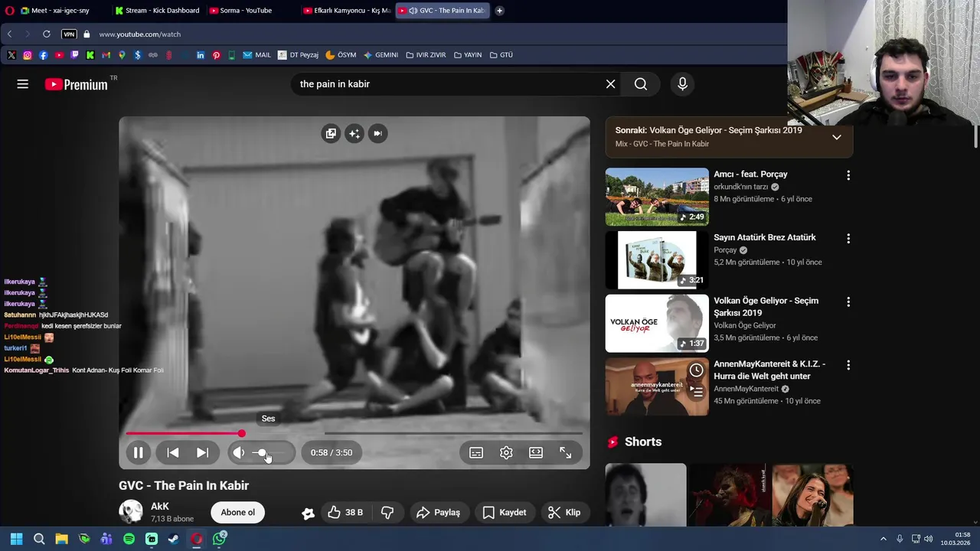This screenshot has width=980, height=551.
Task: Share video using Paylaş button
Action: pyautogui.click(x=439, y=513)
